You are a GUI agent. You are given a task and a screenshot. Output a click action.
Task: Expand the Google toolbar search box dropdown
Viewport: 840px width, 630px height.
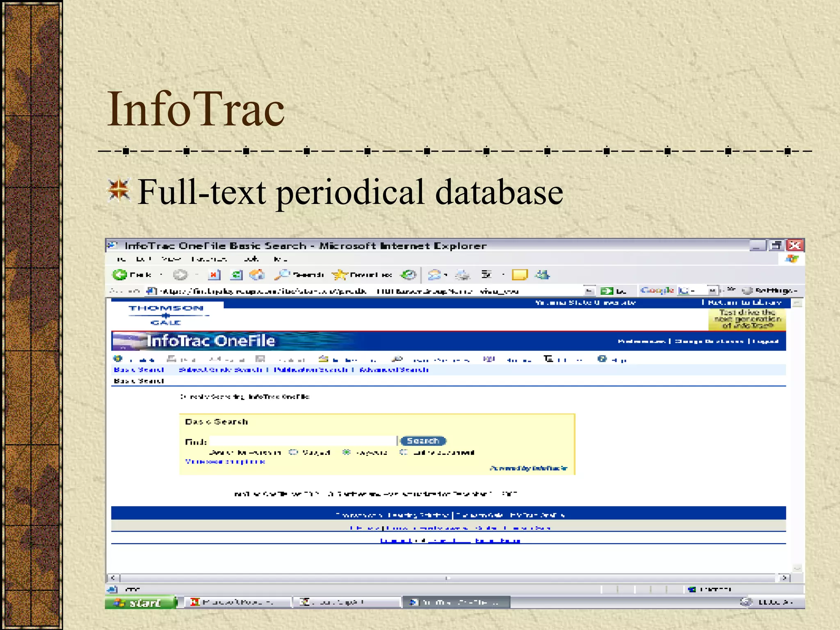coord(713,290)
